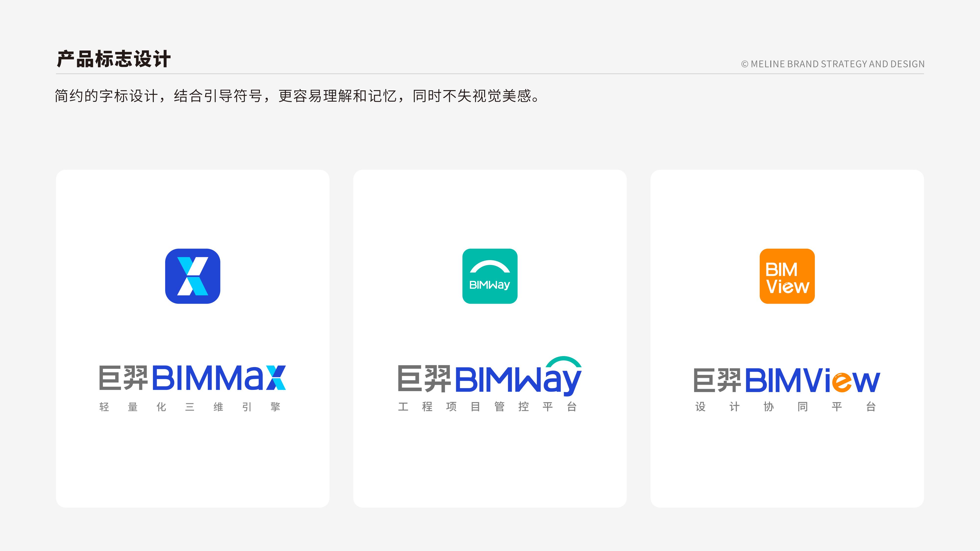
Task: Click the 工程项目管控平台 tagline
Action: [x=487, y=407]
